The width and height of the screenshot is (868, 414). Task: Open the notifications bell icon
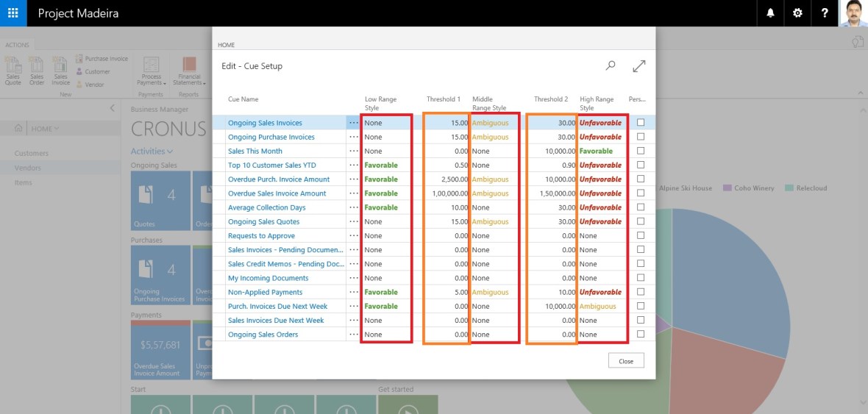coord(770,13)
